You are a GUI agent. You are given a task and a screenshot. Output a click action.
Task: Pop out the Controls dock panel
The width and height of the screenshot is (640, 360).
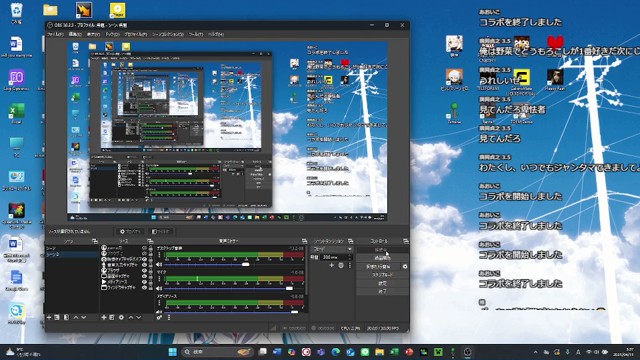click(405, 241)
